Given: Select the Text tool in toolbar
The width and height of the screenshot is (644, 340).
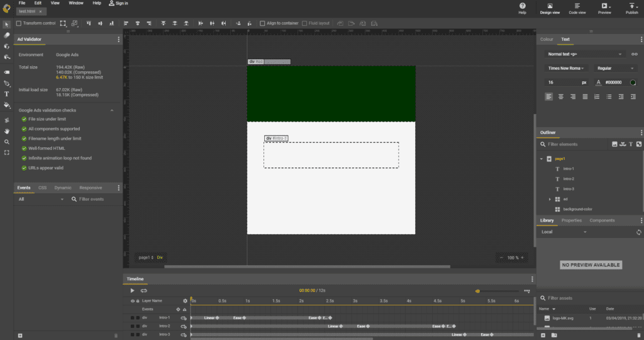Looking at the screenshot, I should coord(6,94).
